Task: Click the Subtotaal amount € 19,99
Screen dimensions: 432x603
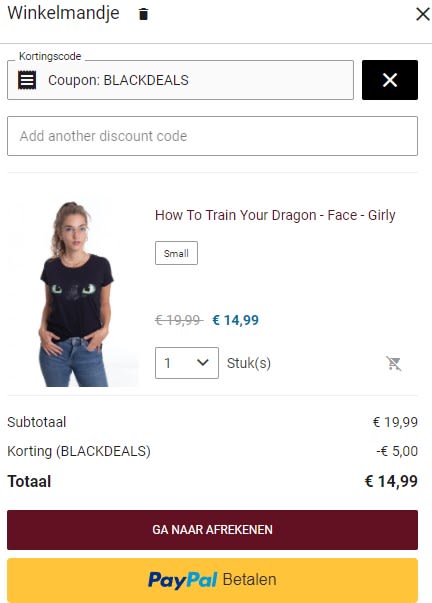Action: coord(395,422)
